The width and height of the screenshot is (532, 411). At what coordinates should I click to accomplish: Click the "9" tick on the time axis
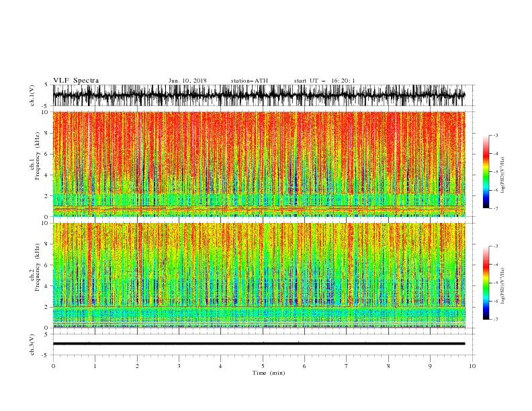(430, 366)
